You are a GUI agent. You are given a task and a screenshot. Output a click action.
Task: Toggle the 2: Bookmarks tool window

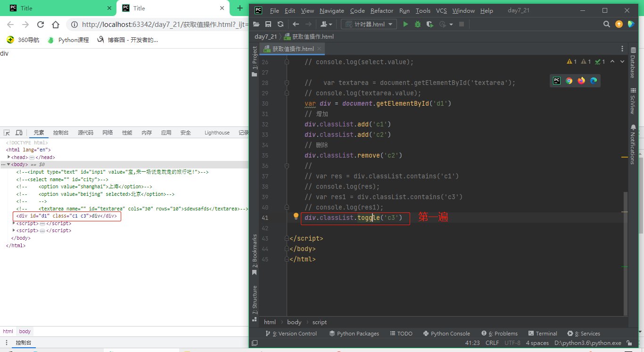(255, 255)
